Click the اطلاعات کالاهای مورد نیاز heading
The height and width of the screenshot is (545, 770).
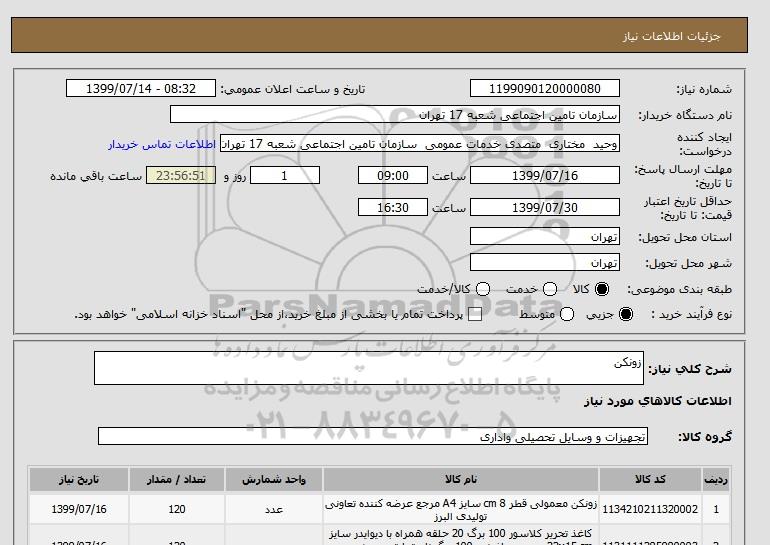coord(658,401)
